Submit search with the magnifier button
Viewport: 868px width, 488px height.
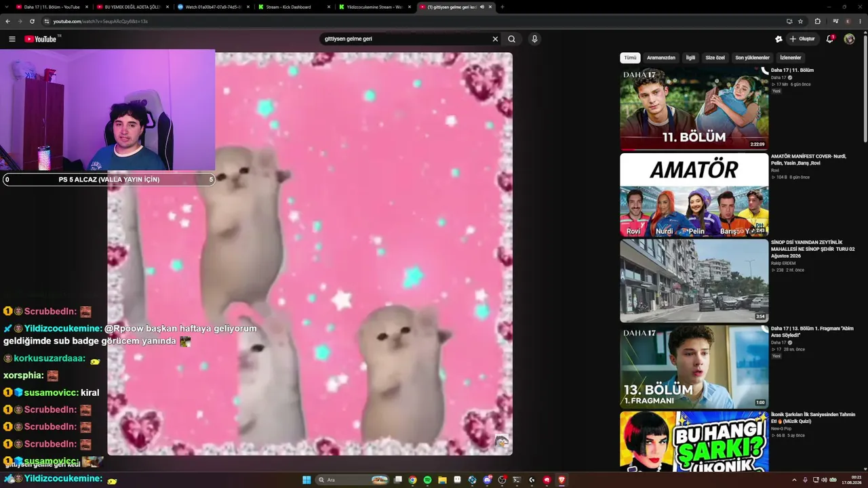(512, 39)
